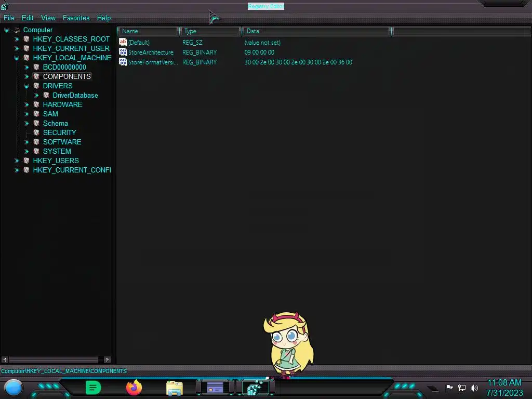
Task: Expand COMPONENTS key arrow
Action: coord(26,77)
